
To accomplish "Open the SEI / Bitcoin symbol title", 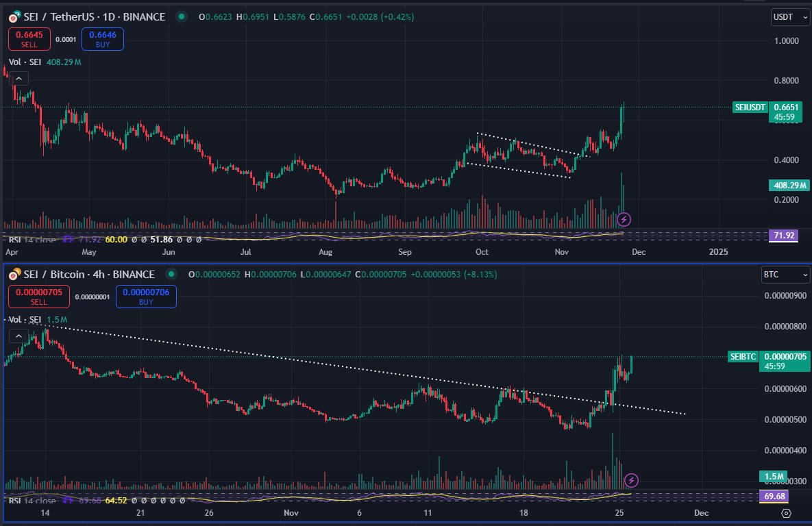I will point(89,274).
